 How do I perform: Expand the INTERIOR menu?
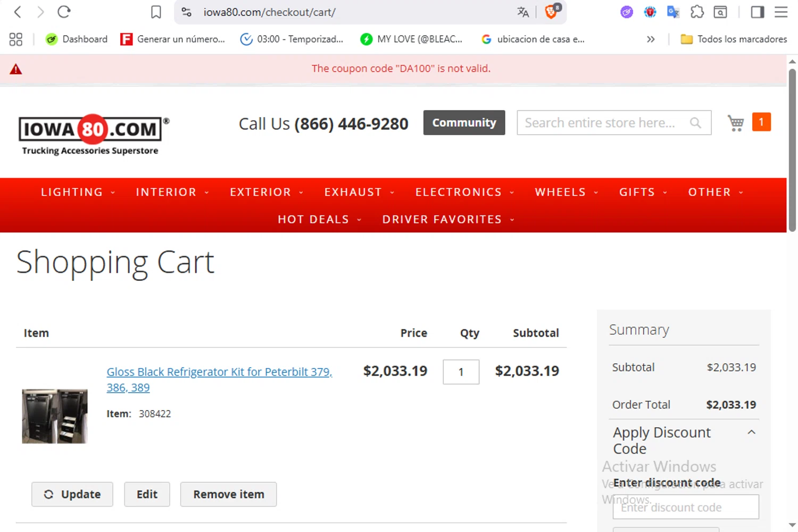tap(172, 192)
